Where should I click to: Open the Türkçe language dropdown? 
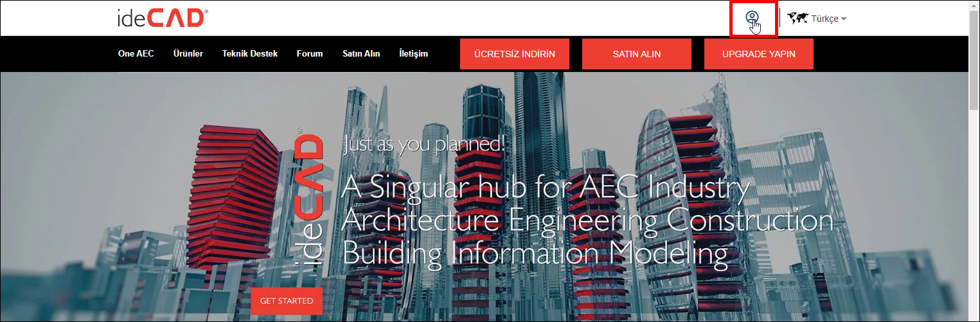pos(829,19)
